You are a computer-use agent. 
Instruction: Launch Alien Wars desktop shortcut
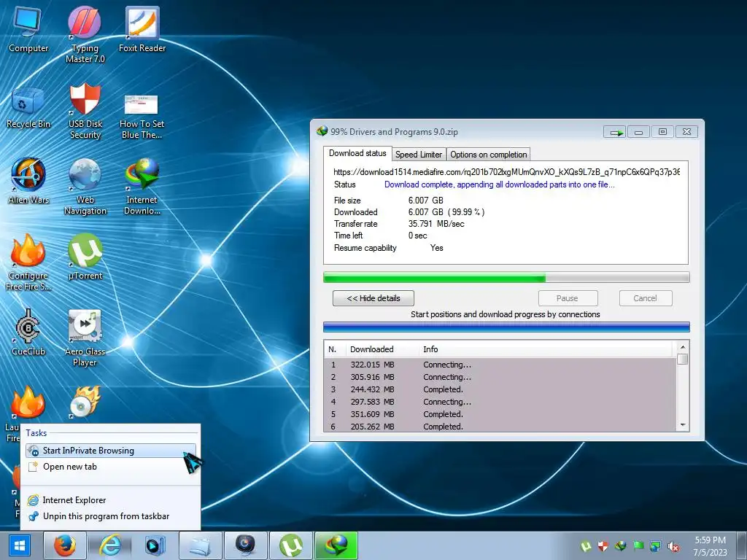pos(28,181)
